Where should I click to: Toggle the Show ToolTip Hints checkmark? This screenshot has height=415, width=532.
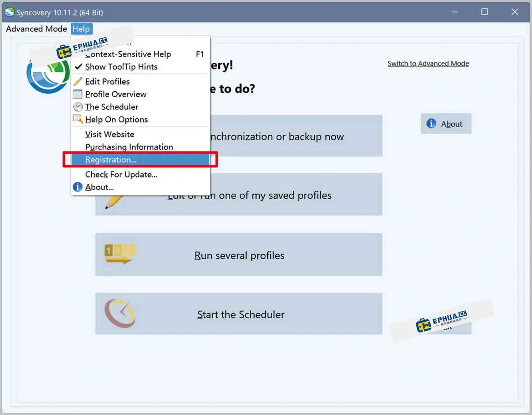pyautogui.click(x=78, y=67)
